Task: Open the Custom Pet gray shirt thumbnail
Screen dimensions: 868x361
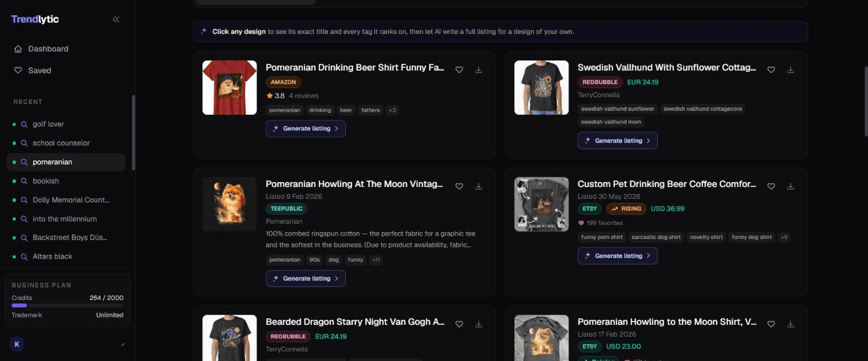Action: 541,205
